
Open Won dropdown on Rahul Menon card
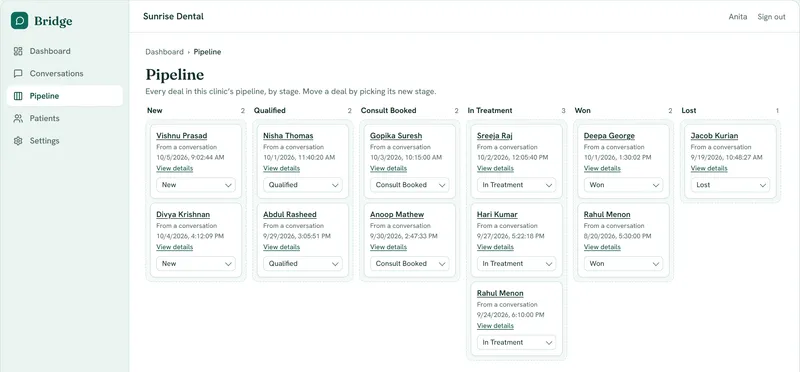pyautogui.click(x=623, y=264)
